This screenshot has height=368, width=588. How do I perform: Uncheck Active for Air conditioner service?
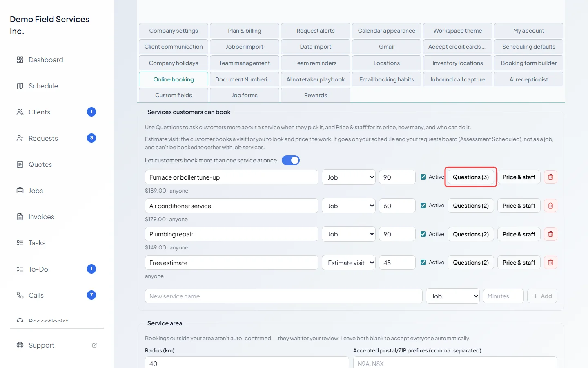[x=423, y=206]
